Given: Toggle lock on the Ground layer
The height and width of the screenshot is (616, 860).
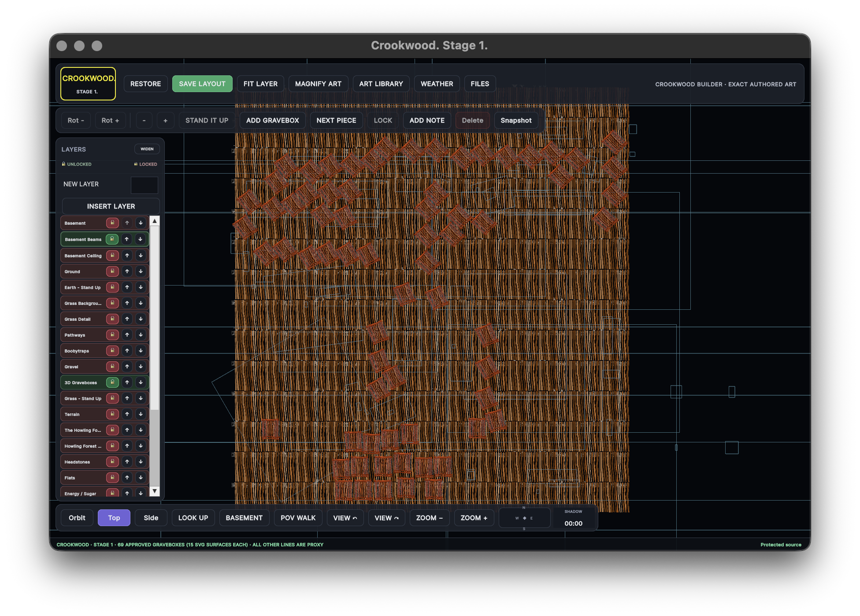Looking at the screenshot, I should click(112, 271).
